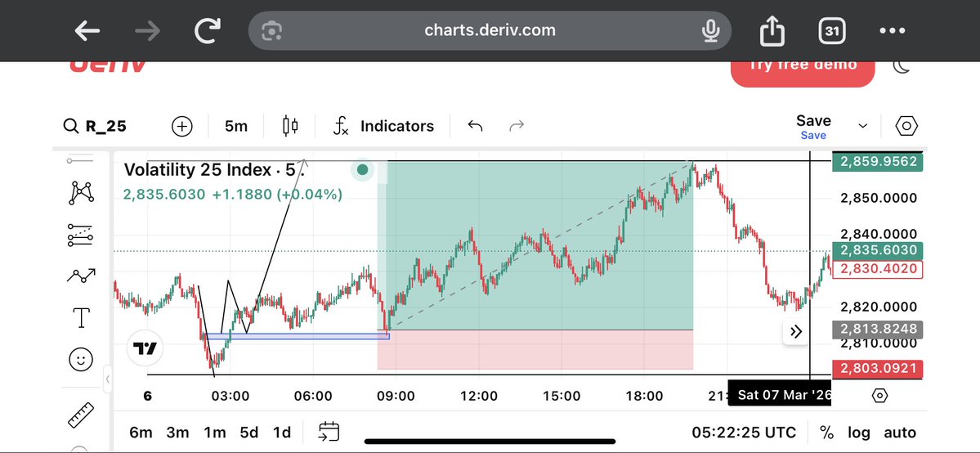
Task: Click the 05:22:25 UTC timezone label
Action: [x=744, y=433]
